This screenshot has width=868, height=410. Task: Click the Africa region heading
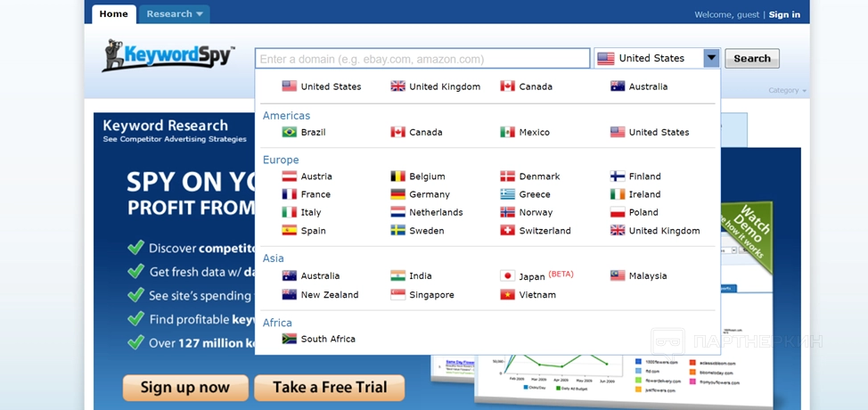point(277,323)
